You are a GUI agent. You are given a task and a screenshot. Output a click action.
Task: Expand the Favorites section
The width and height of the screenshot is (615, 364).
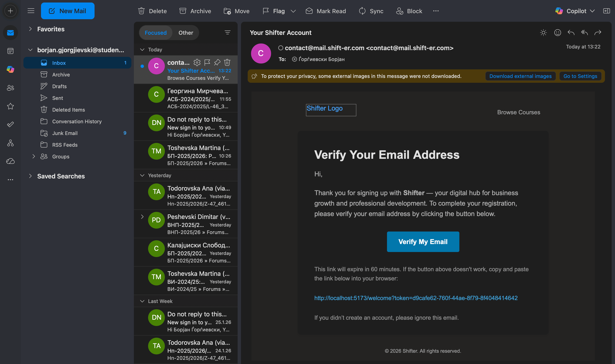(30, 29)
